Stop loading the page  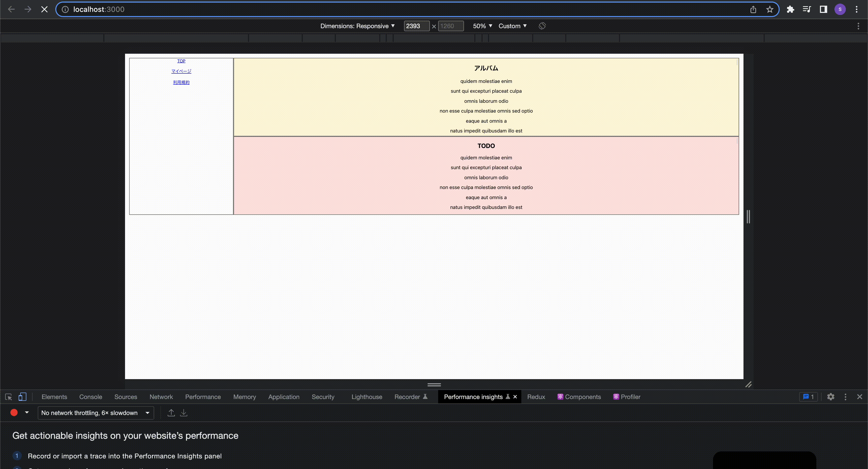pos(44,10)
